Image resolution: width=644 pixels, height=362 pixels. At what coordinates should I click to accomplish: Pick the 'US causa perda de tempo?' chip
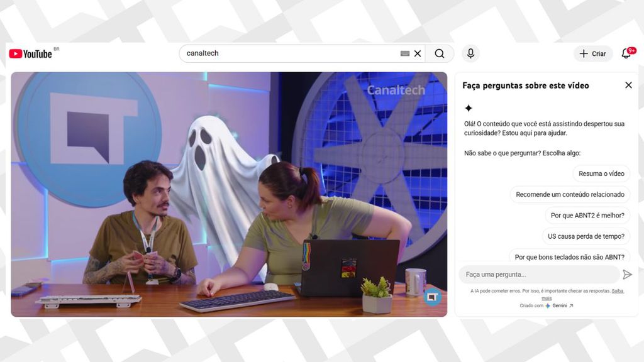click(586, 236)
